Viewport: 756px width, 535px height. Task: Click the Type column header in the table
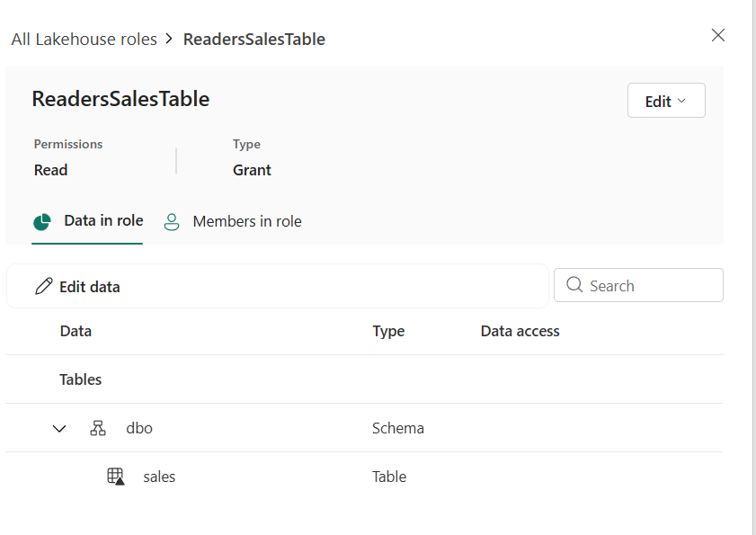tap(388, 331)
